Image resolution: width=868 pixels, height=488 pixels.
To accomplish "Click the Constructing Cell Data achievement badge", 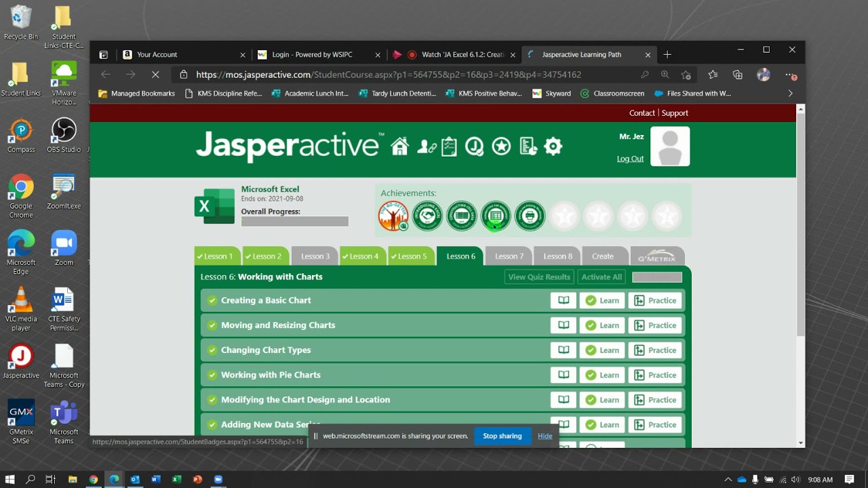I will click(462, 216).
